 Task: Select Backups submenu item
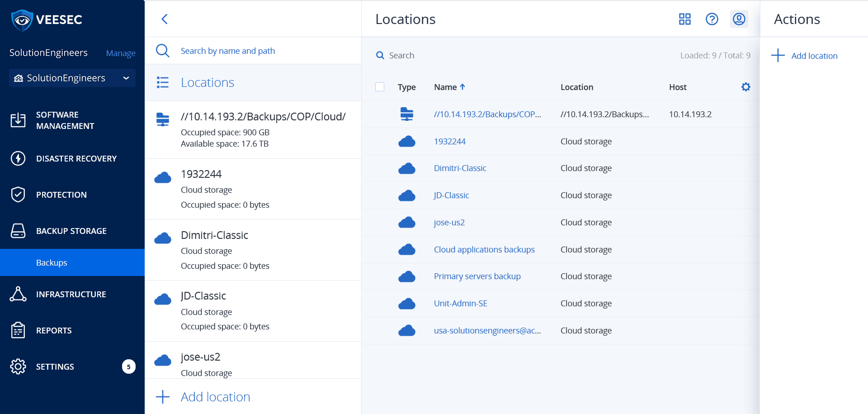(x=72, y=262)
